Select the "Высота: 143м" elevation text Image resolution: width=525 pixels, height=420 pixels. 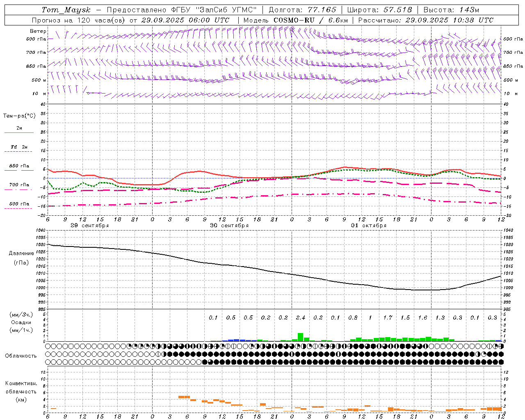tap(451, 10)
